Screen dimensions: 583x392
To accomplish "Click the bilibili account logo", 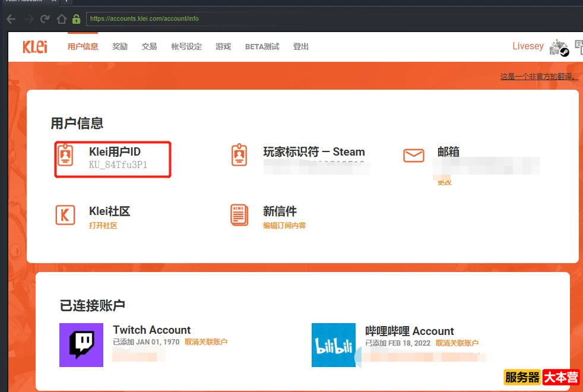I will click(x=334, y=345).
